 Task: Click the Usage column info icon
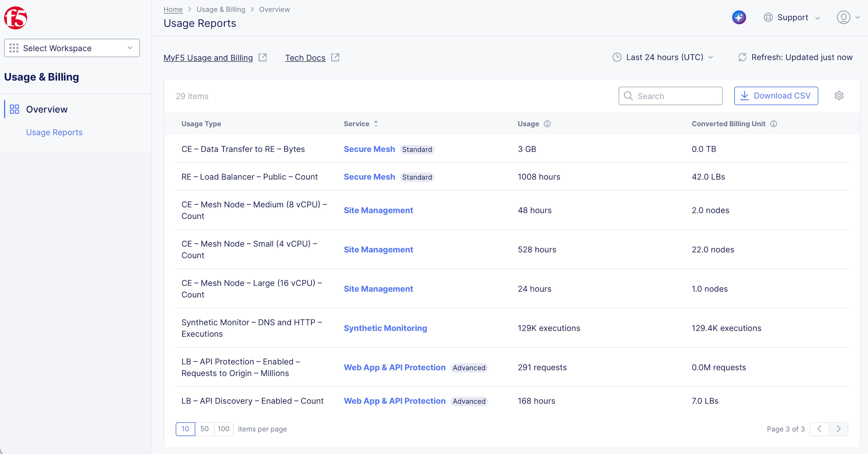point(547,124)
